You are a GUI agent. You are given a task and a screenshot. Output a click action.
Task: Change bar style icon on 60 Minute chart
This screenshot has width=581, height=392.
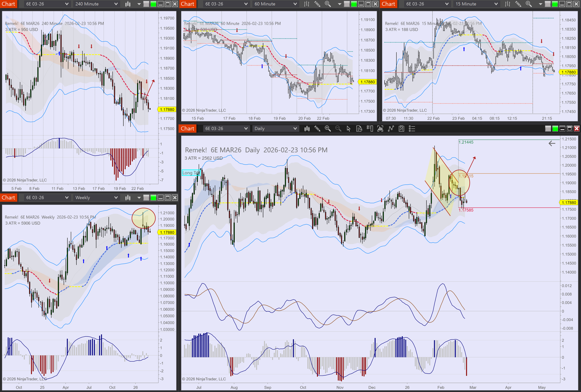click(x=307, y=4)
